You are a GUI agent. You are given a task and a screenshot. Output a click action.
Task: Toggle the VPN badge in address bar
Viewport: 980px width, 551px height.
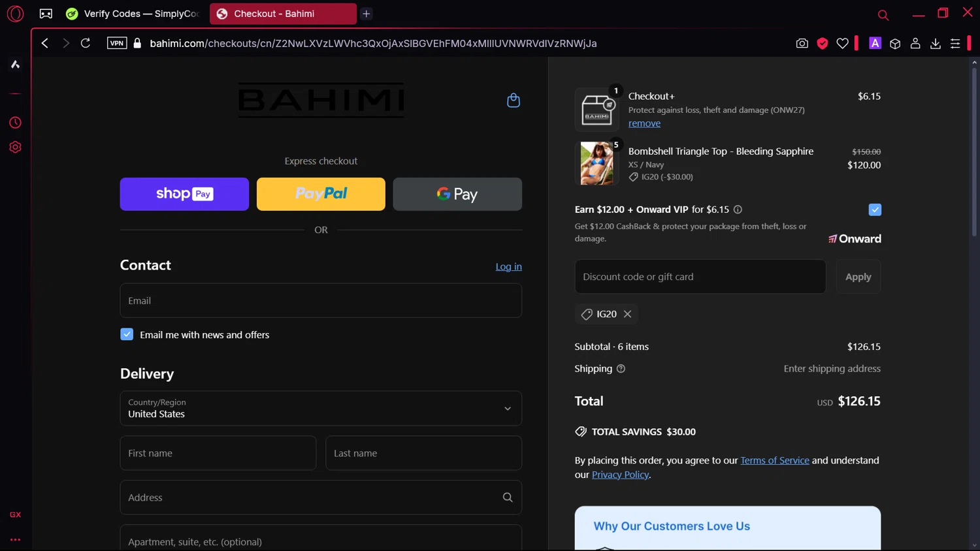pyautogui.click(x=117, y=43)
